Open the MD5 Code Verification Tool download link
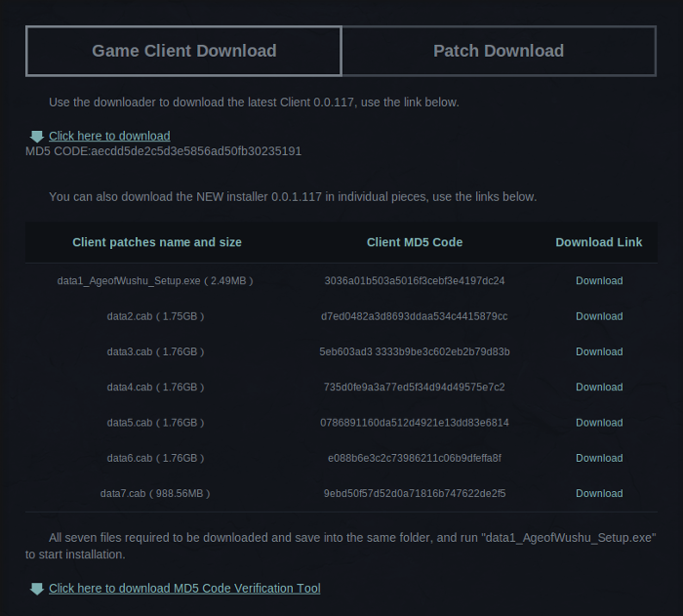 click(x=184, y=588)
